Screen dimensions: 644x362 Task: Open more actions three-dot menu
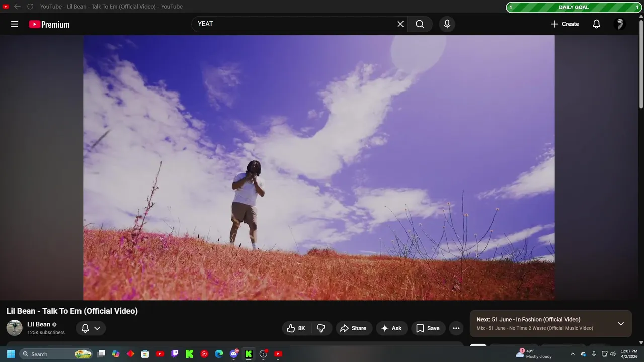click(456, 328)
